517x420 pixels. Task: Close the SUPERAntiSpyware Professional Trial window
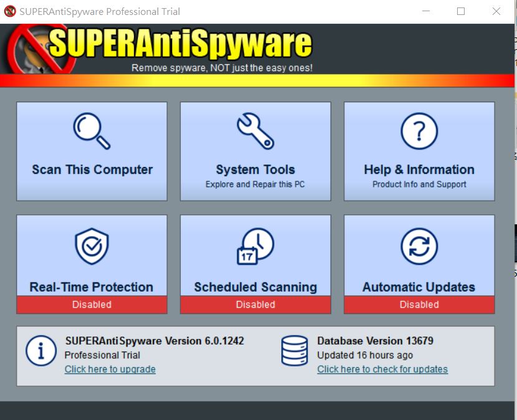[x=496, y=11]
